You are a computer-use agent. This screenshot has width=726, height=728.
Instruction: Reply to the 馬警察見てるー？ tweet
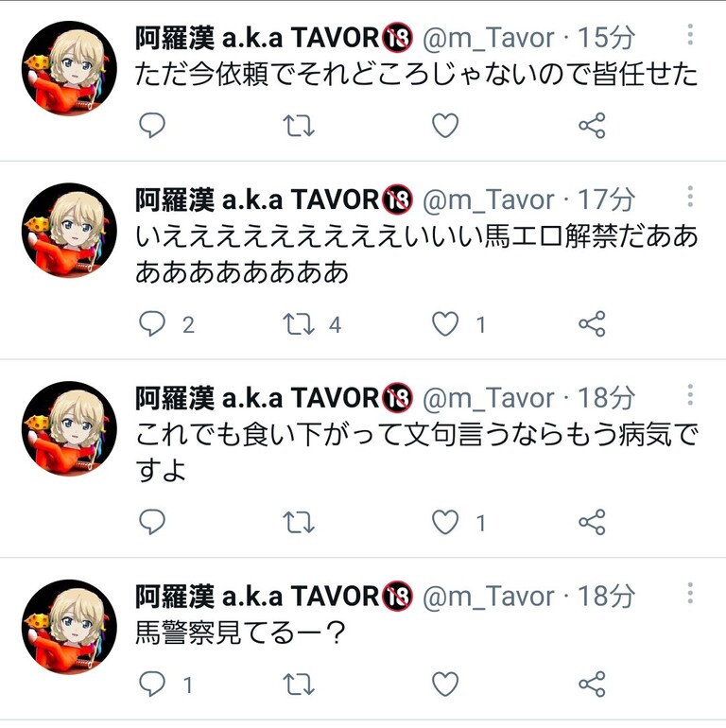coord(152,684)
